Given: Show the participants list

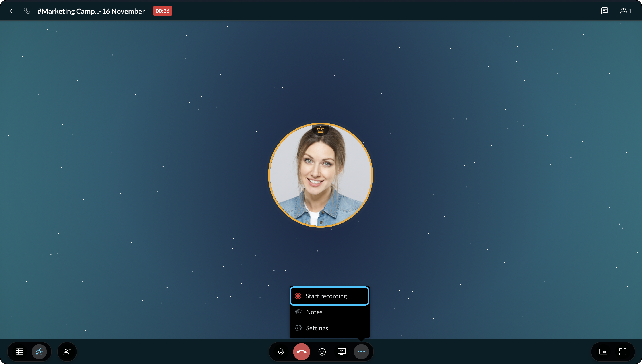Looking at the screenshot, I should (x=625, y=11).
